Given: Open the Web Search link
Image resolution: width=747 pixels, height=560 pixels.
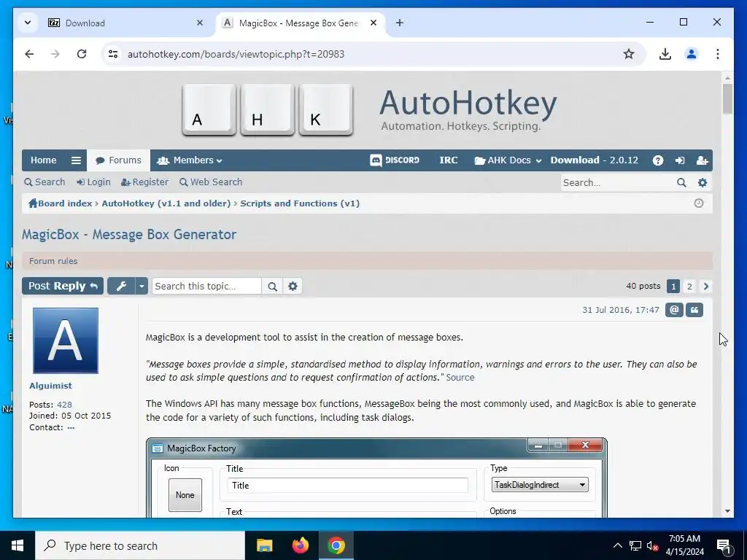Looking at the screenshot, I should tap(211, 182).
